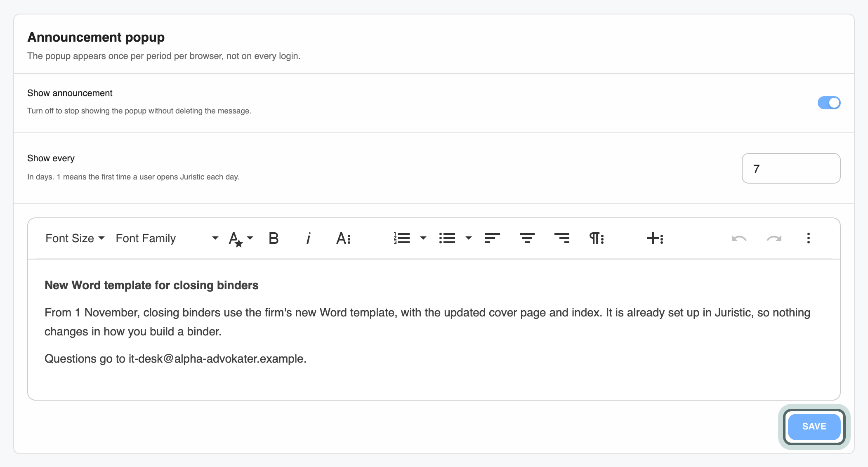This screenshot has width=868, height=467.
Task: Click the redo arrow in toolbar
Action: tap(774, 238)
